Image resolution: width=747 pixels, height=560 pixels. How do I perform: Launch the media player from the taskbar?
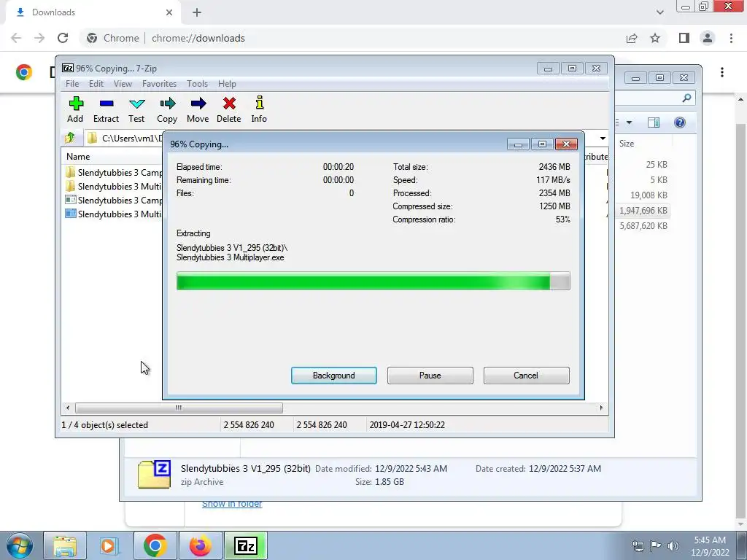(108, 545)
